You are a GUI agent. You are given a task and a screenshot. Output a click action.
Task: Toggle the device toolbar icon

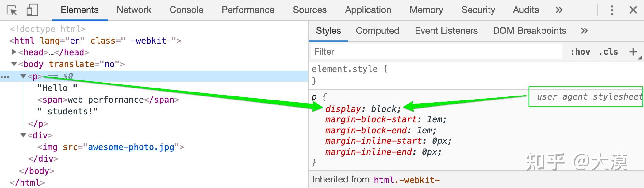[32, 10]
